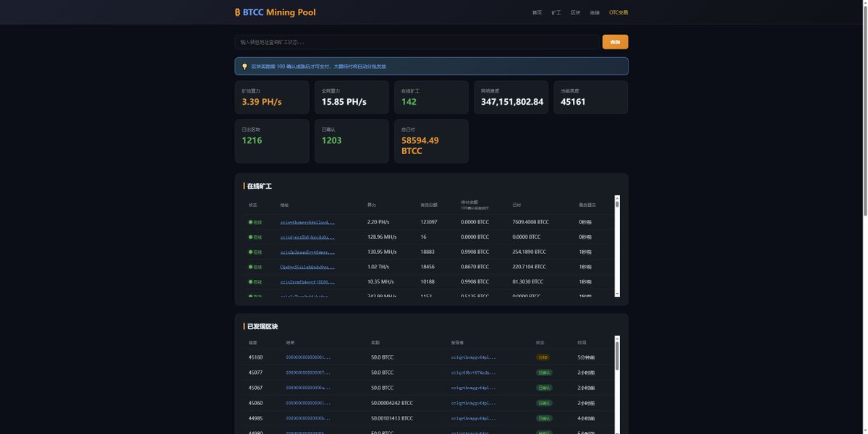Click the 50.00004242 BTCC reward cell

click(392, 403)
